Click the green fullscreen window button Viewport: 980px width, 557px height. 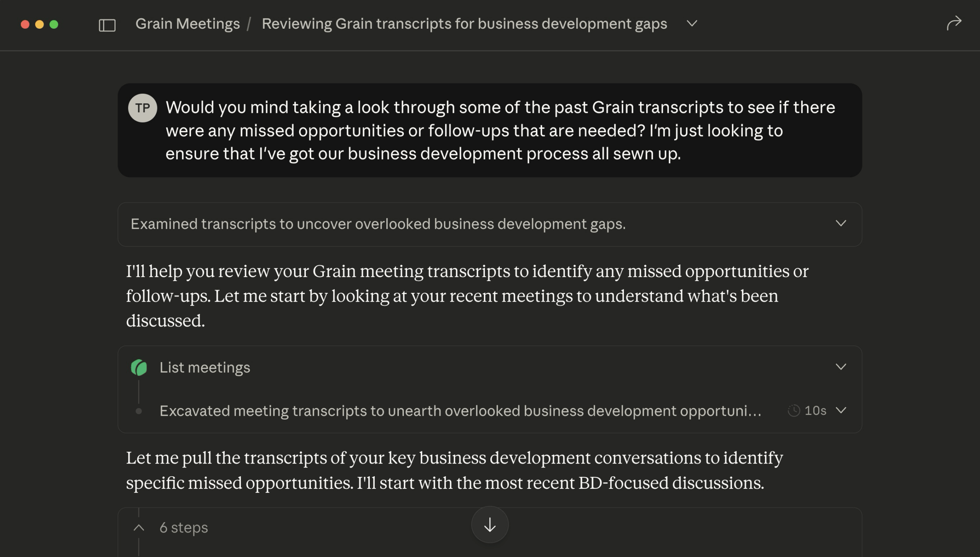pyautogui.click(x=54, y=25)
